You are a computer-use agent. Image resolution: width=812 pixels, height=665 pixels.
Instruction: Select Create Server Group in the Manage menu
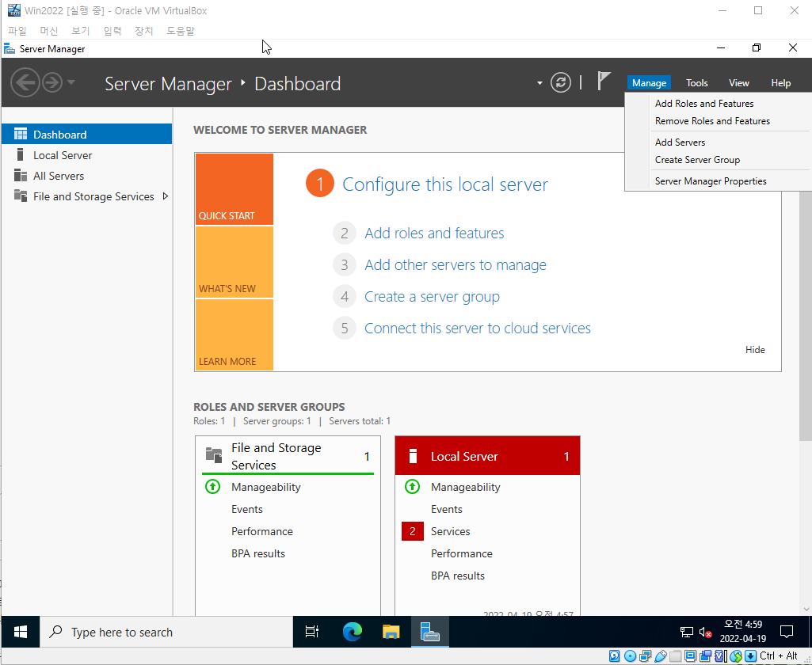[717, 160]
